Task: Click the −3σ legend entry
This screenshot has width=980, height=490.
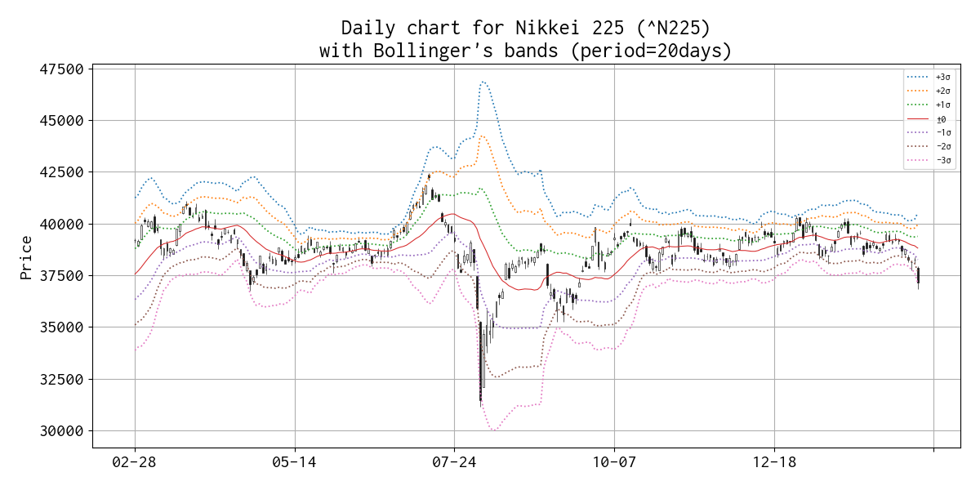Action: [929, 161]
